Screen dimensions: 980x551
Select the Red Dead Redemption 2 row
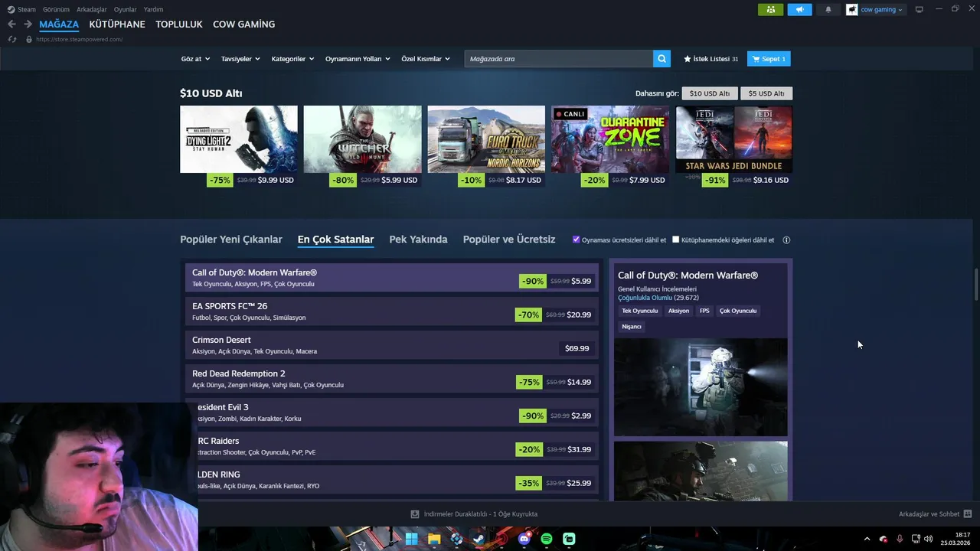(391, 379)
